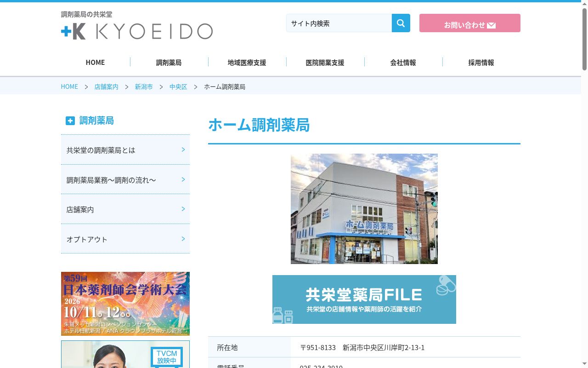Click the 調剤薬局の共栄堂 tagline text
The width and height of the screenshot is (588, 368).
point(86,14)
